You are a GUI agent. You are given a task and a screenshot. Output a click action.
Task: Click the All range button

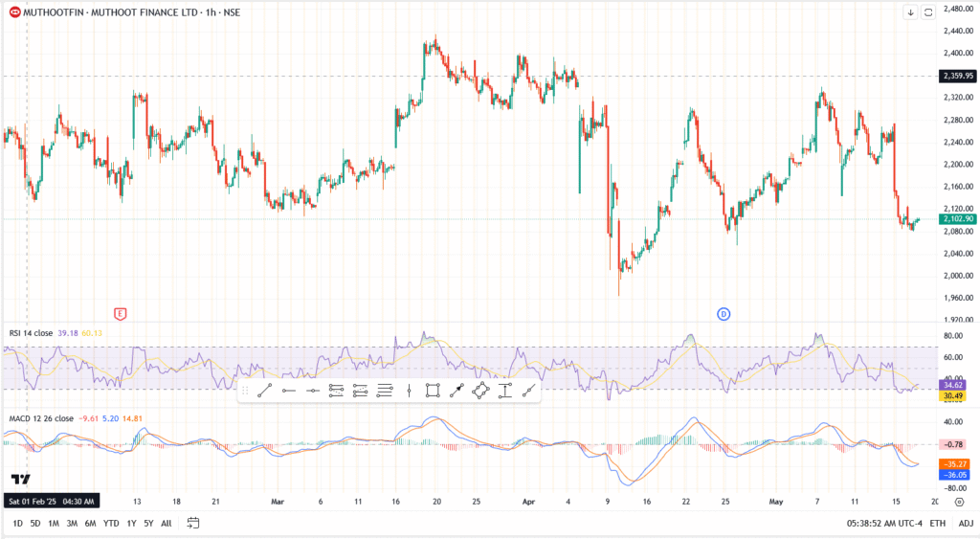(x=167, y=523)
